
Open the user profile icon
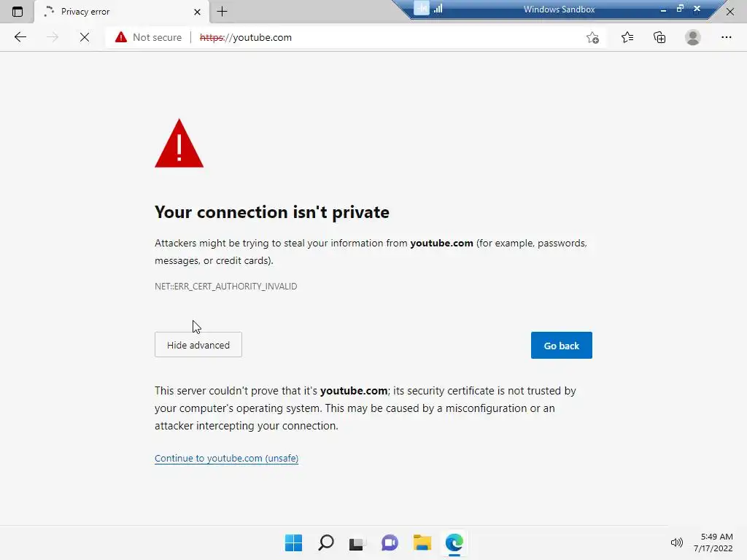(693, 37)
